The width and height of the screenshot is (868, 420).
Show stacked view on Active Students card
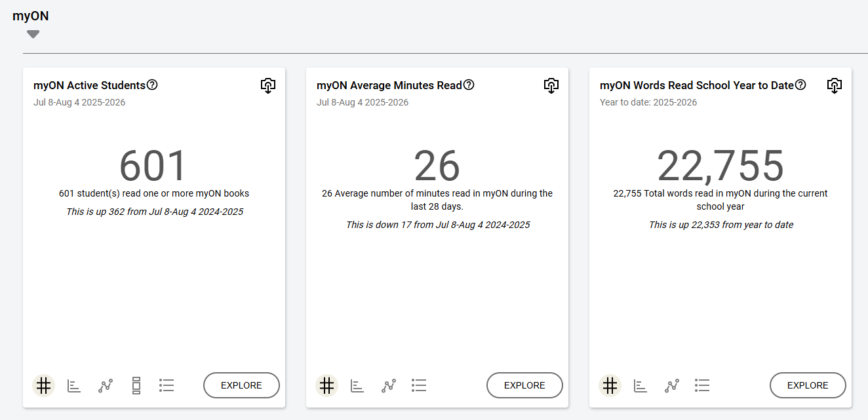[x=136, y=385]
